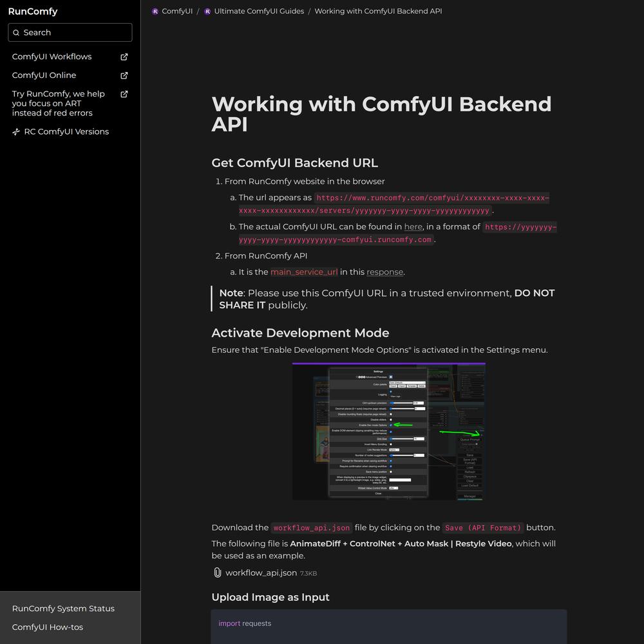The width and height of the screenshot is (644, 644).
Task: Click the external-link icon beside ComfyUI Workflows
Action: (x=124, y=57)
